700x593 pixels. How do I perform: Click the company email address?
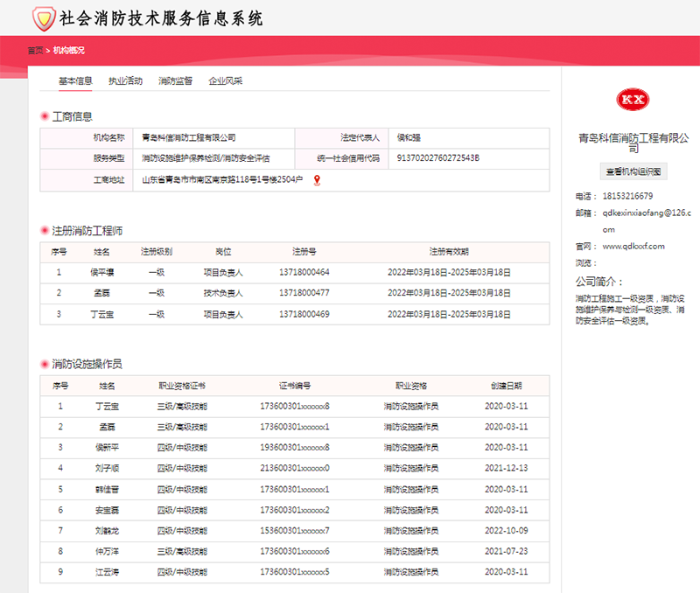pos(645,213)
